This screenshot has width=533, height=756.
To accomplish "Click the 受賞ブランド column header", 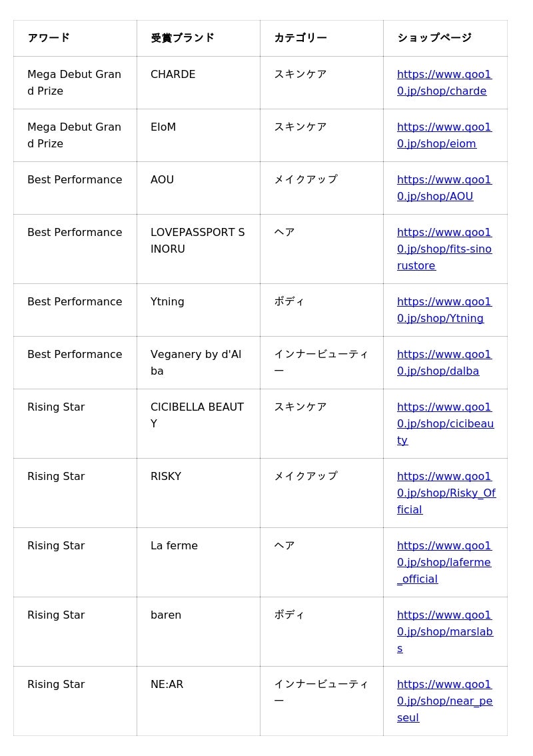I will click(183, 38).
